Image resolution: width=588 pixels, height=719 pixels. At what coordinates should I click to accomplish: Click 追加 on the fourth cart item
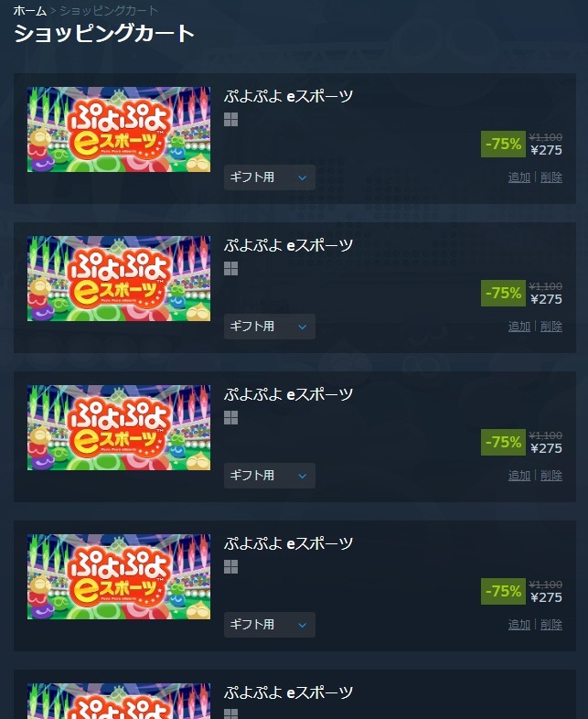519,625
